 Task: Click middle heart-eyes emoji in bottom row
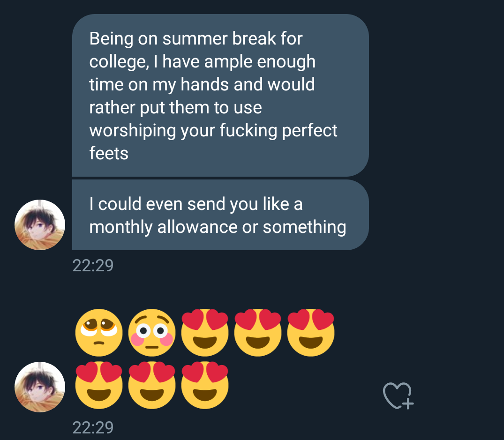pos(151,386)
